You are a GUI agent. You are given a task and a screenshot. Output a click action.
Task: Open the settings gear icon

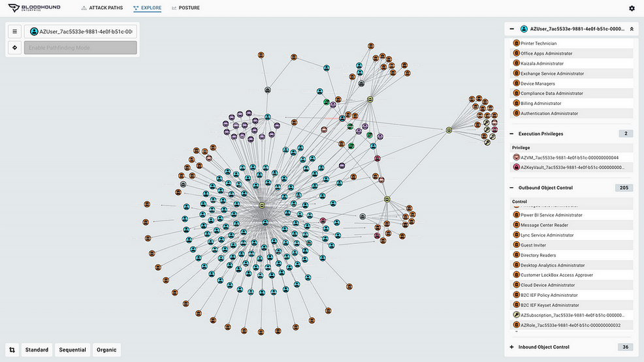coord(632,8)
